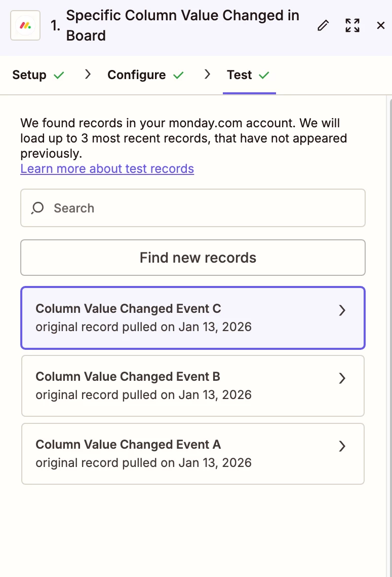This screenshot has height=577, width=392.
Task: Select the Test tab
Action: pos(240,75)
